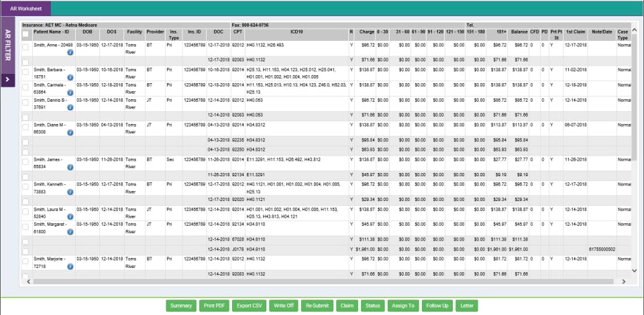Image resolution: width=644 pixels, height=315 pixels.
Task: Check the box for Smith, Kenneth row
Action: coord(25,186)
